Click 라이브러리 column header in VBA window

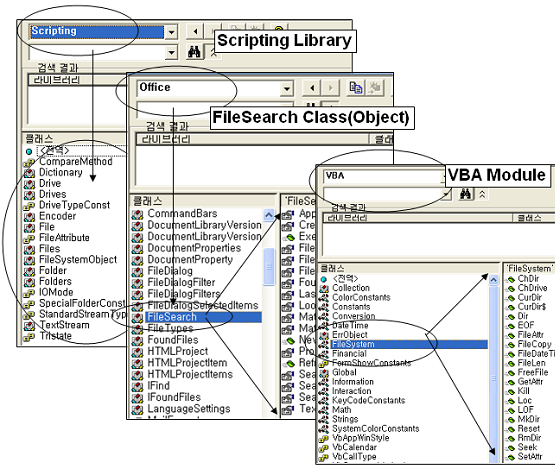coord(418,218)
